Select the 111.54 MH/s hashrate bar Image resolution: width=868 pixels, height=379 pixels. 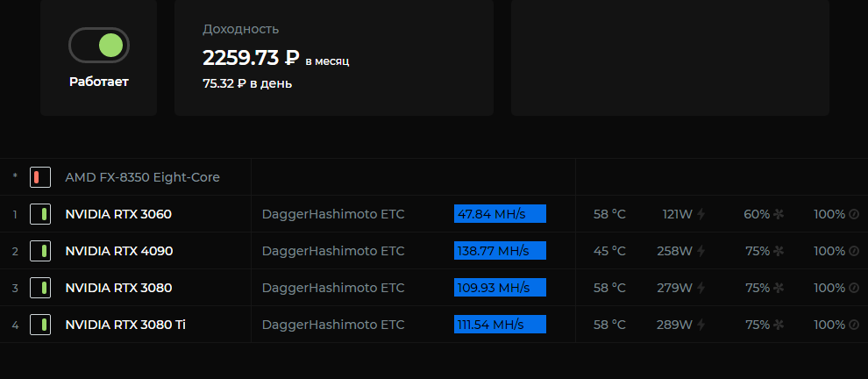[500, 325]
